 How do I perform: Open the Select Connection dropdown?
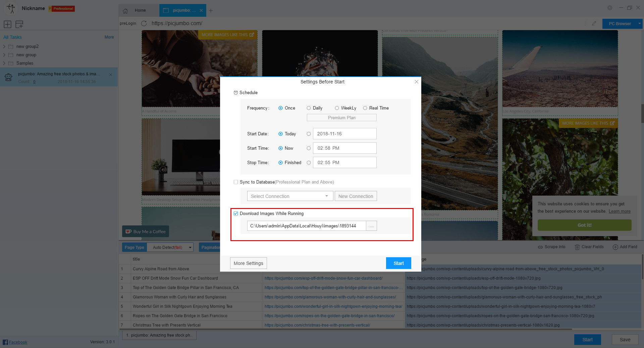pos(290,196)
